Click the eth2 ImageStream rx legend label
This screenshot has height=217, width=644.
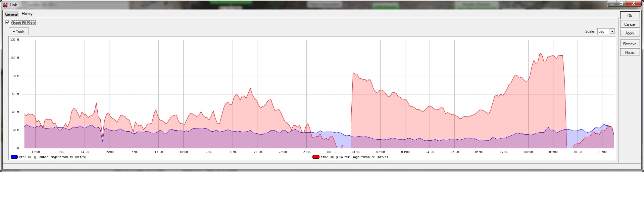354,157
